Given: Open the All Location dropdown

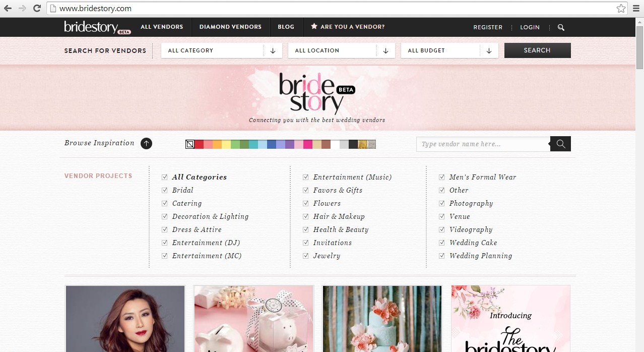Looking at the screenshot, I should 342,50.
